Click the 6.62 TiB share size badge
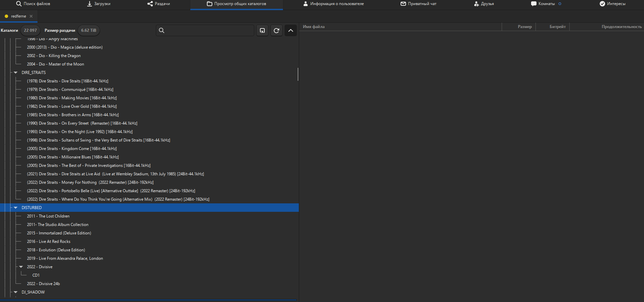The width and height of the screenshot is (644, 302). [x=89, y=30]
